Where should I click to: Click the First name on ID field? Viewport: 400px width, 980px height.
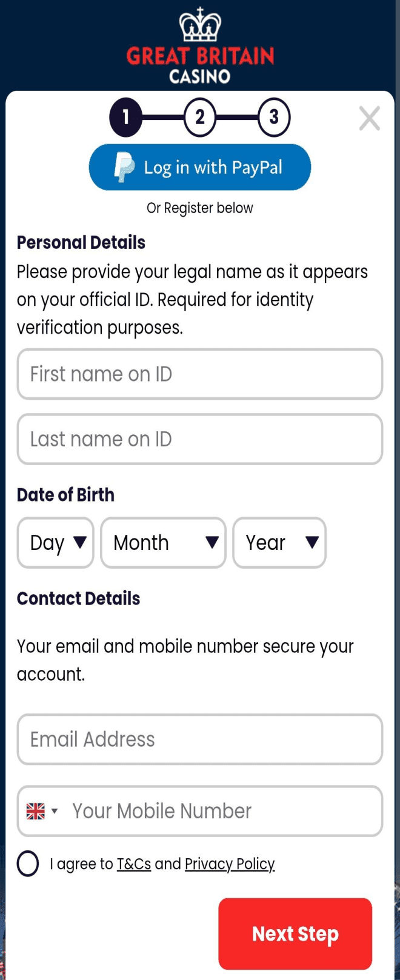click(x=200, y=374)
